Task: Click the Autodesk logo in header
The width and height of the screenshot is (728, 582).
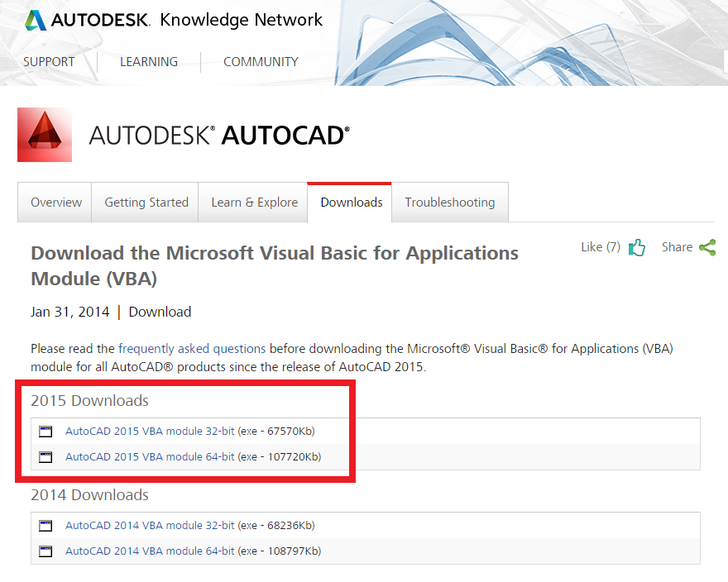Action: tap(87, 20)
